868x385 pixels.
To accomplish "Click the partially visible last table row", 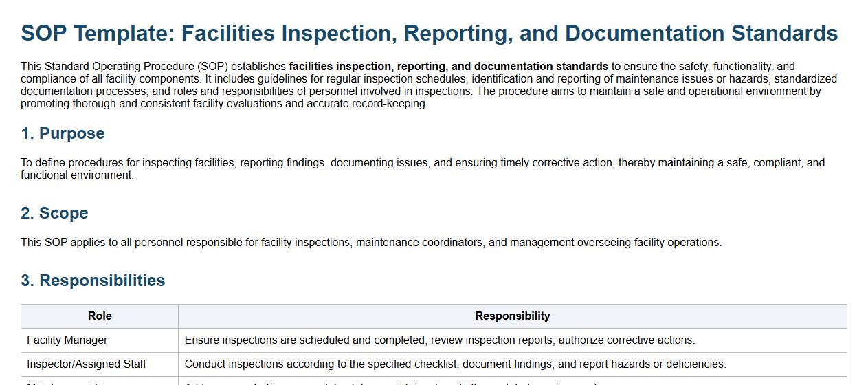I will (434, 381).
